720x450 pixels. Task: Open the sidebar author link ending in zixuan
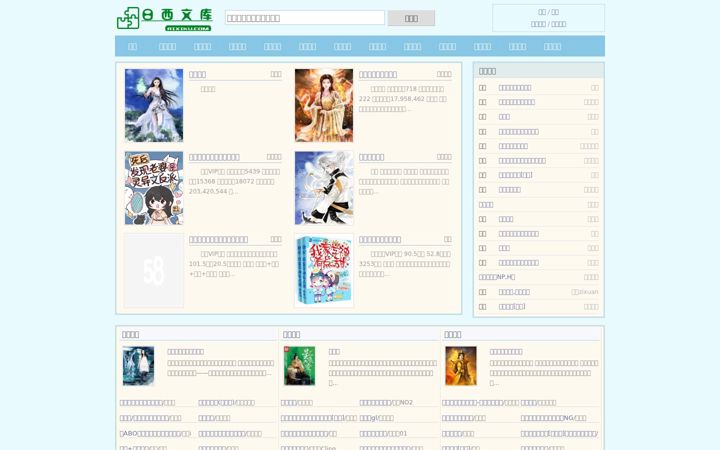click(x=585, y=292)
